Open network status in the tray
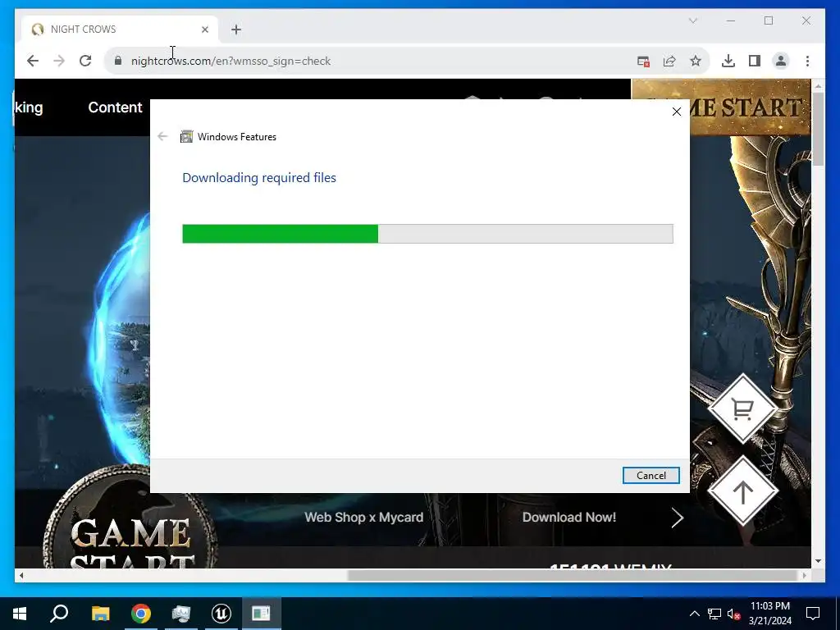Screen dimensions: 840x630 [714, 614]
